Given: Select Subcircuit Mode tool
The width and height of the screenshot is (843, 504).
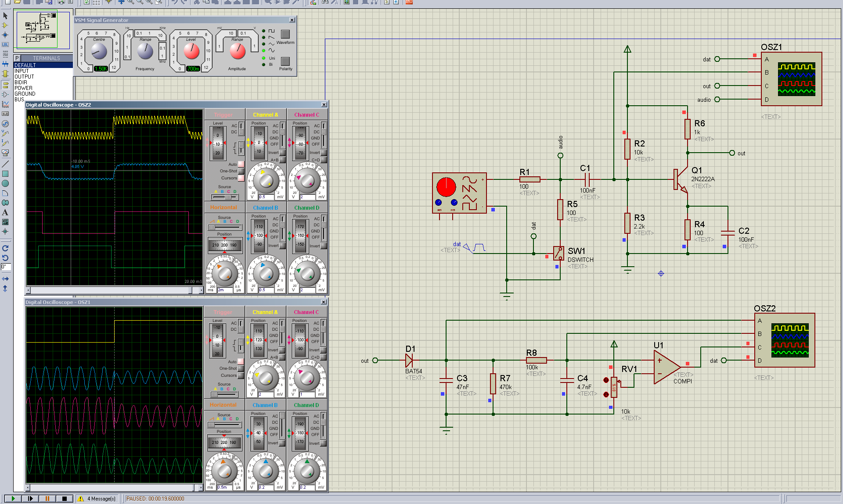Looking at the screenshot, I should coord(5,73).
